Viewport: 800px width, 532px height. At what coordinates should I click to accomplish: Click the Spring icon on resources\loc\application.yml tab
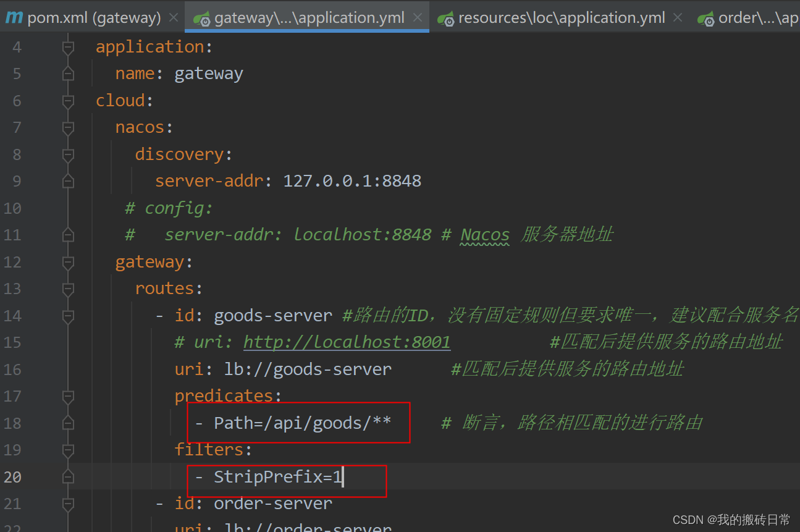click(446, 17)
